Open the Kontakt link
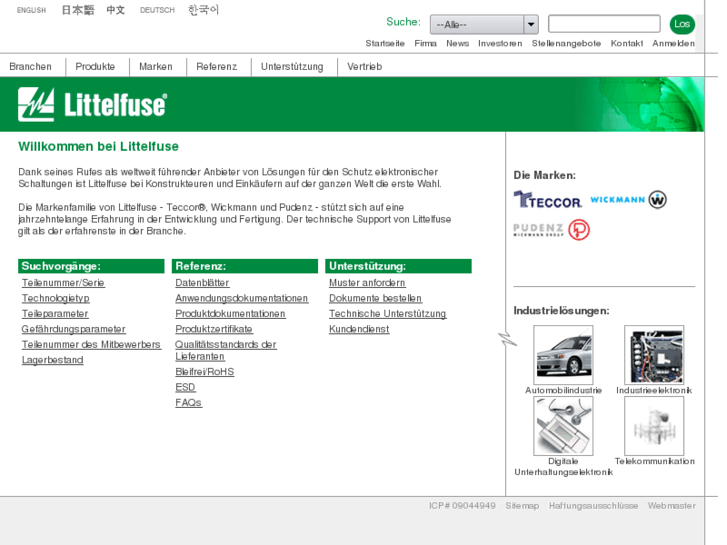The height and width of the screenshot is (545, 727). click(x=626, y=44)
